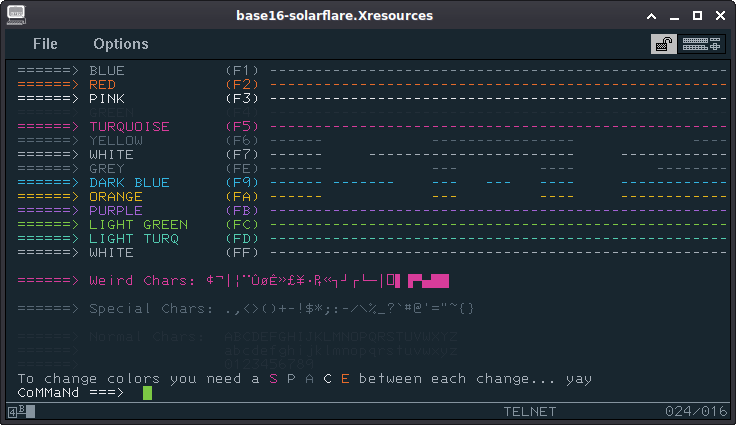736x425 pixels.
Task: Click the TURQUOISE row label
Action: (130, 126)
